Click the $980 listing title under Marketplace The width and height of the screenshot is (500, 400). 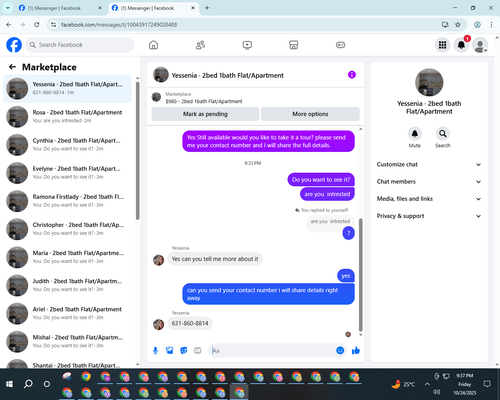pos(204,101)
